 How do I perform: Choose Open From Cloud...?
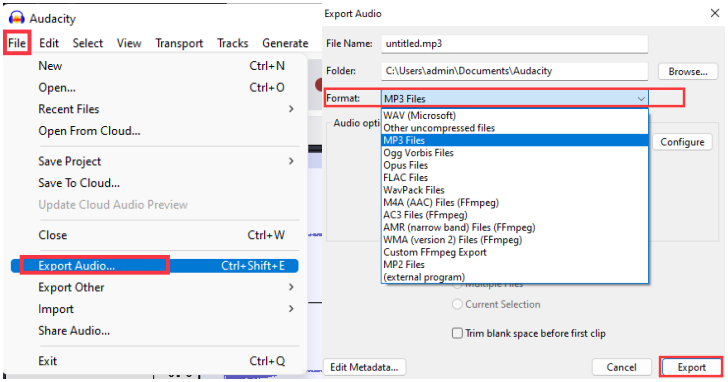154,131
